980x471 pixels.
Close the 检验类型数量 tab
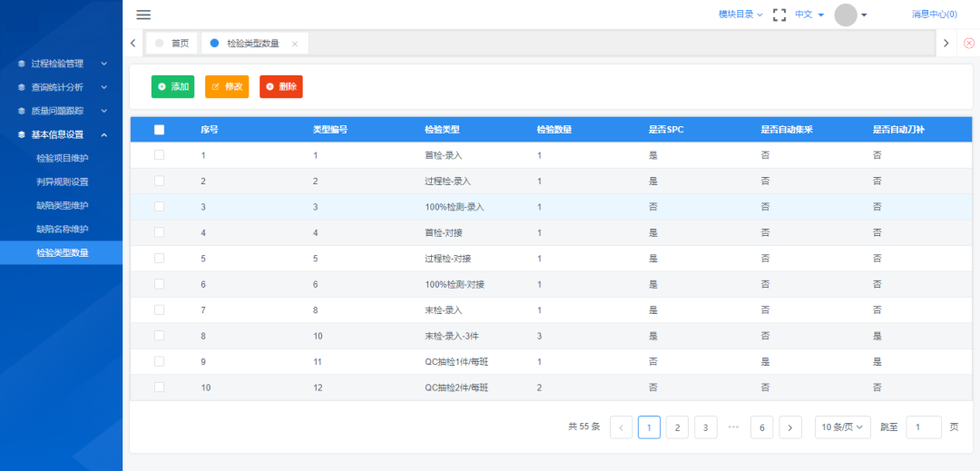click(x=295, y=44)
